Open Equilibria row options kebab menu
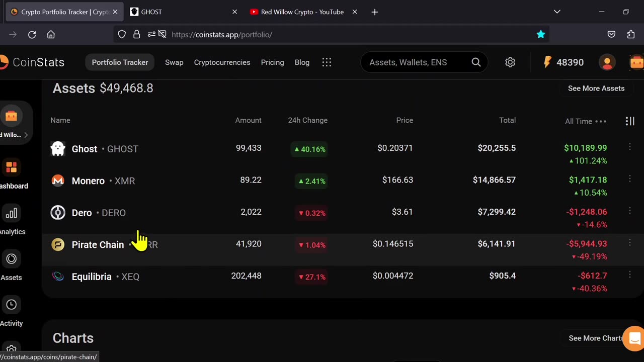The height and width of the screenshot is (362, 644). (x=629, y=275)
